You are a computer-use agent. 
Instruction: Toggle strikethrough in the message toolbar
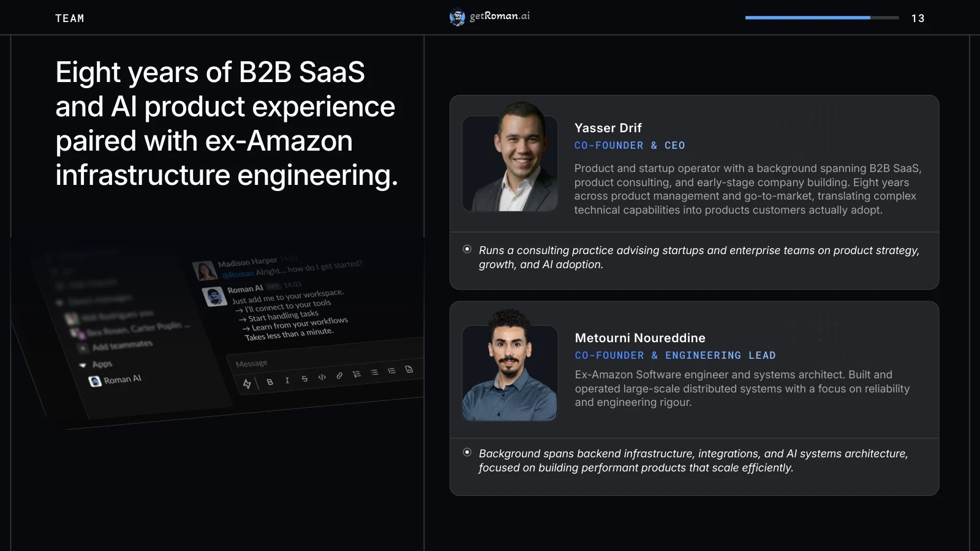304,378
